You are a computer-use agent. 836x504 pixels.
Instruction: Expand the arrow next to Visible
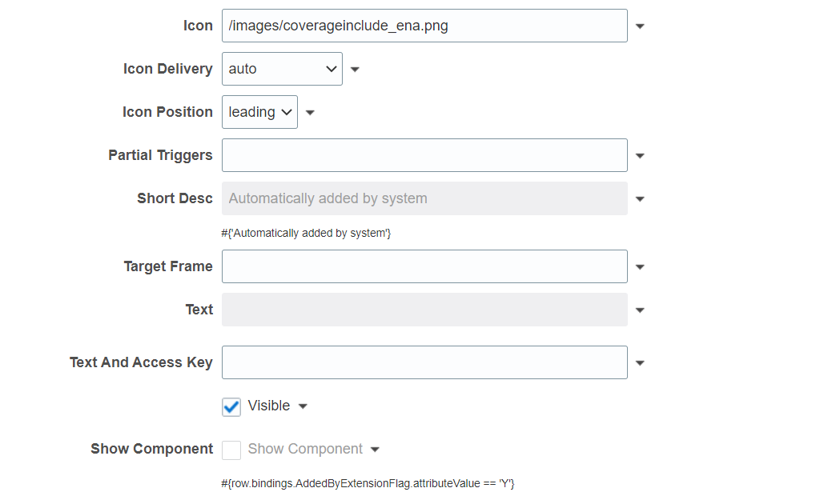click(303, 406)
